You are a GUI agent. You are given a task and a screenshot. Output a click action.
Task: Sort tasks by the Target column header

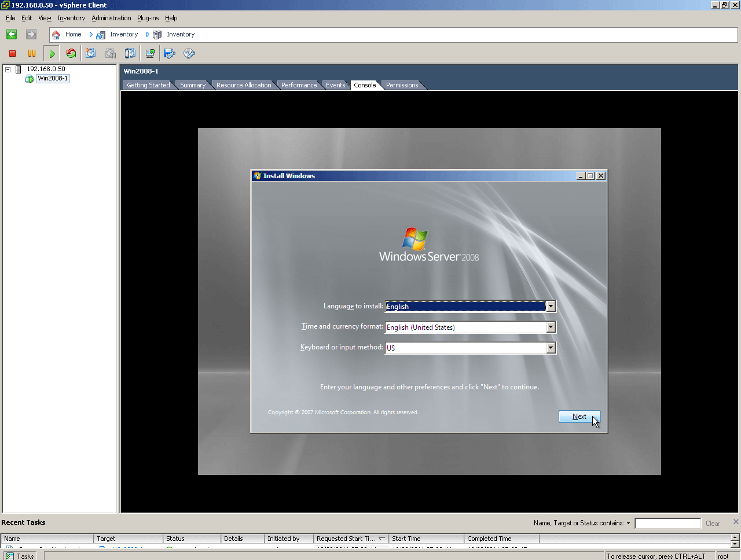coord(128,539)
